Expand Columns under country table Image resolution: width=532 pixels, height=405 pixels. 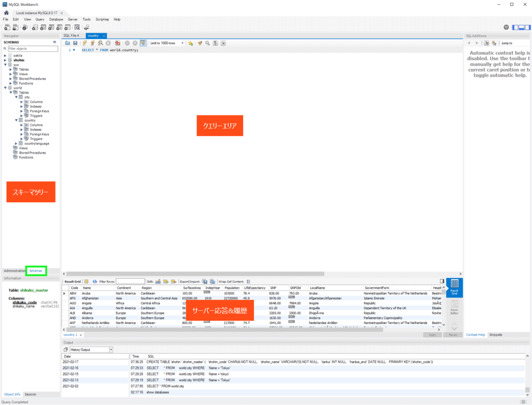click(21, 125)
